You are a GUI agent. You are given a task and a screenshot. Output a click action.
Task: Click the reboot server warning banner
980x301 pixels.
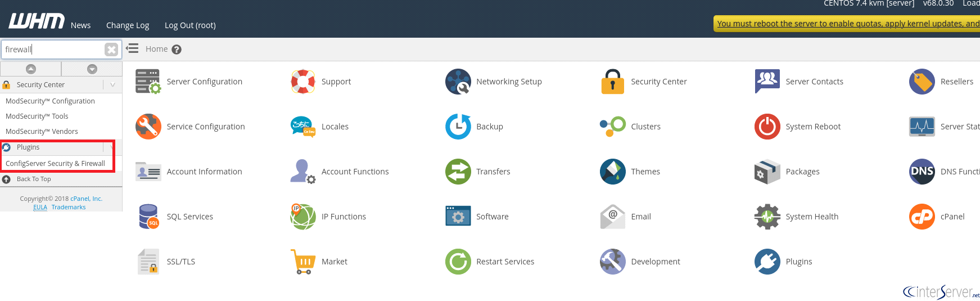point(848,24)
